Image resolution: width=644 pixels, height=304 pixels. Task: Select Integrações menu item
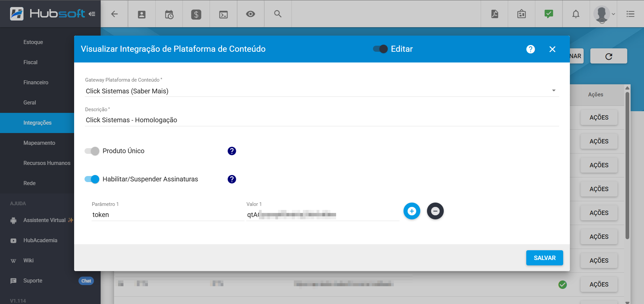[37, 123]
